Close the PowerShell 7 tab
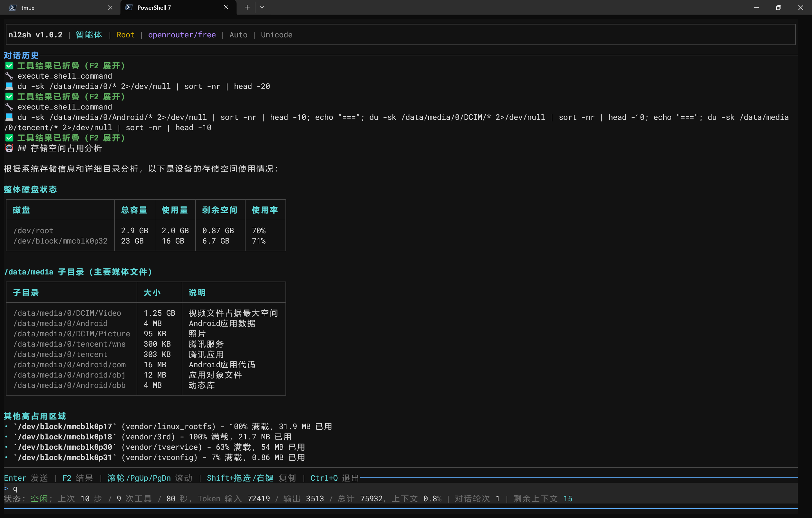Viewport: 812px width, 518px height. [226, 7]
